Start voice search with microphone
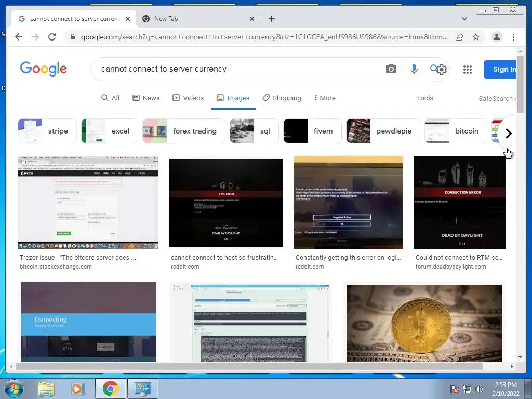This screenshot has width=532, height=399. point(414,69)
